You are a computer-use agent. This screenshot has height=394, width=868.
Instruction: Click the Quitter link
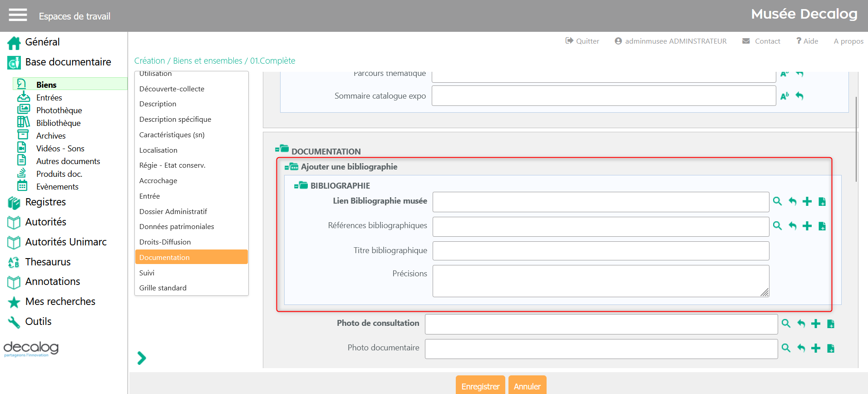(582, 41)
